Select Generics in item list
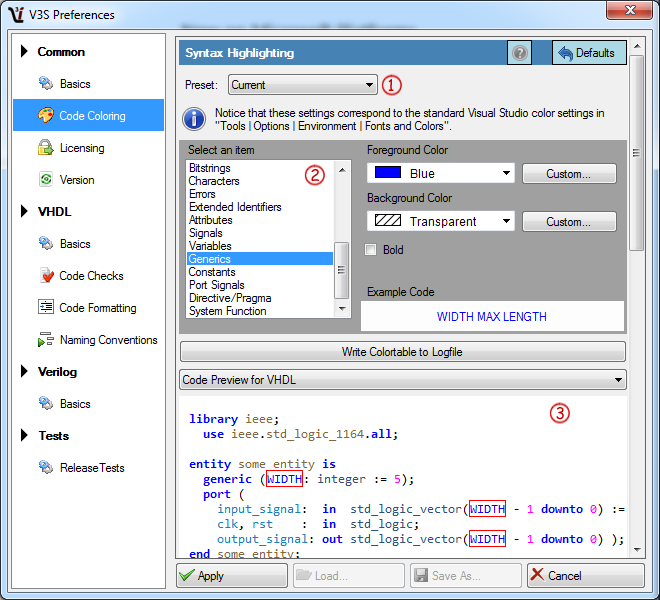 click(x=260, y=259)
